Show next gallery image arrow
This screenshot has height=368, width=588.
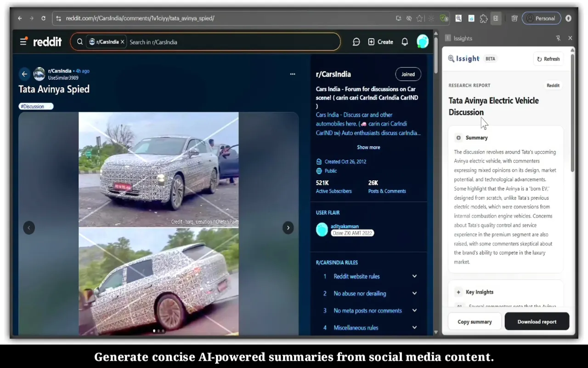tap(288, 228)
